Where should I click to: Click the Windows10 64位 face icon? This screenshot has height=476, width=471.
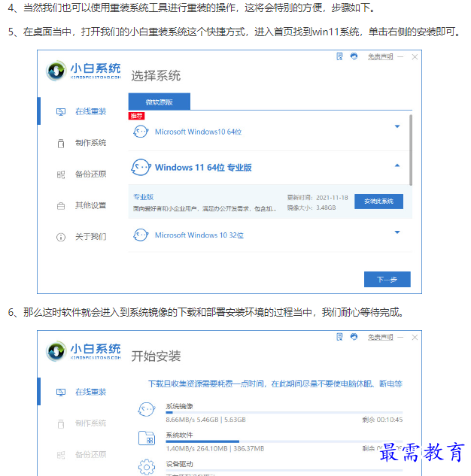(x=141, y=132)
